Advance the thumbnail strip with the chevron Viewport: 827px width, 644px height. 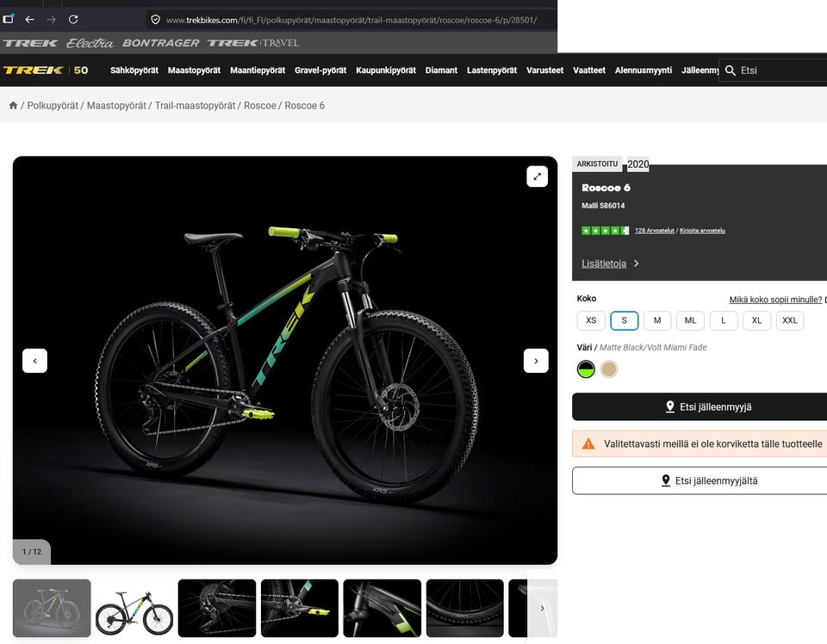(542, 608)
